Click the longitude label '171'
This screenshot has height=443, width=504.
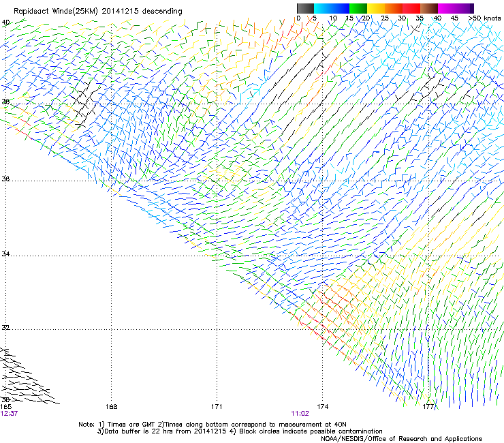click(x=217, y=407)
